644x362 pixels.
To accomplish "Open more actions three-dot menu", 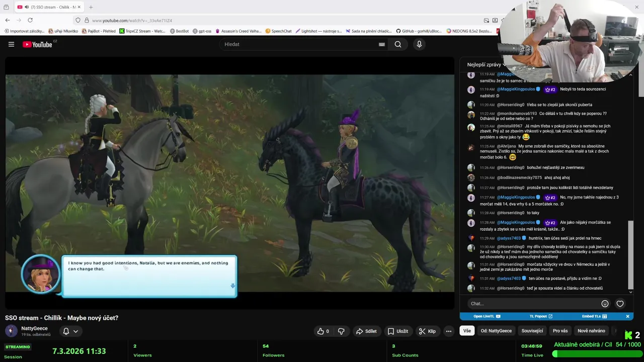I will 449,331.
